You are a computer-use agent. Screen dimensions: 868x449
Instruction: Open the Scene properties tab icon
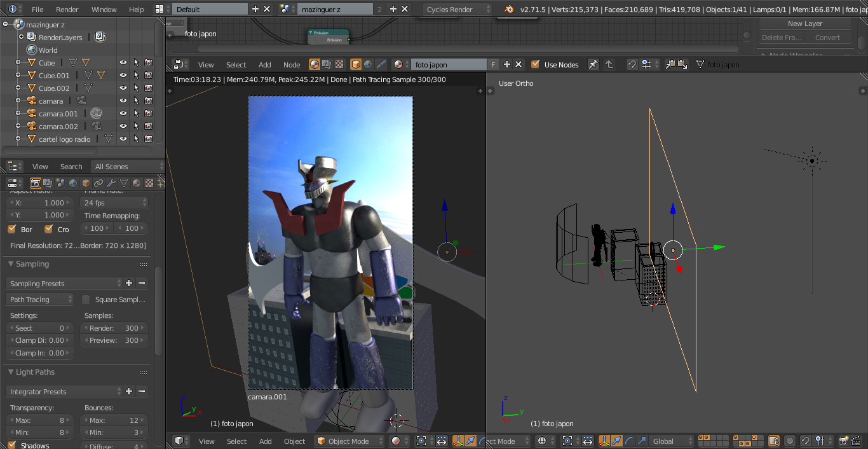point(60,183)
